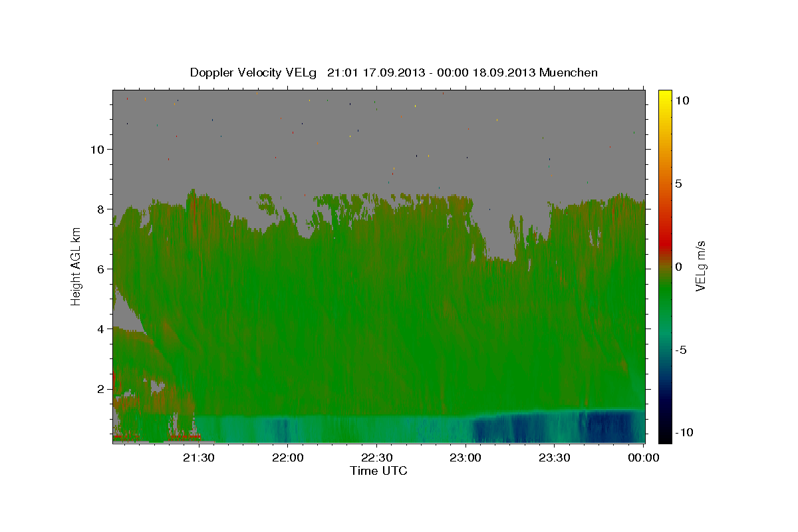Screen dimensions: 798x532
Task: Click the 'Time UTC' axis label
Action: [378, 471]
